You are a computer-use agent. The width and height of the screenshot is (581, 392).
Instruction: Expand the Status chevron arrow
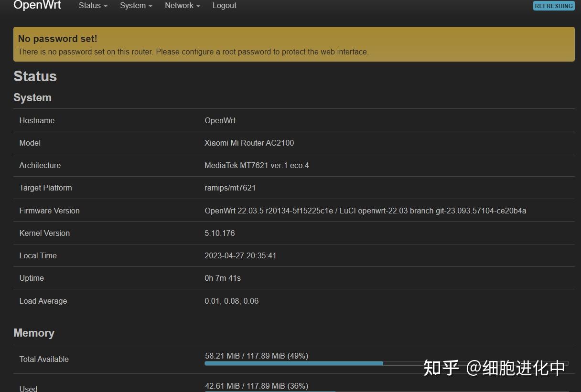click(106, 6)
